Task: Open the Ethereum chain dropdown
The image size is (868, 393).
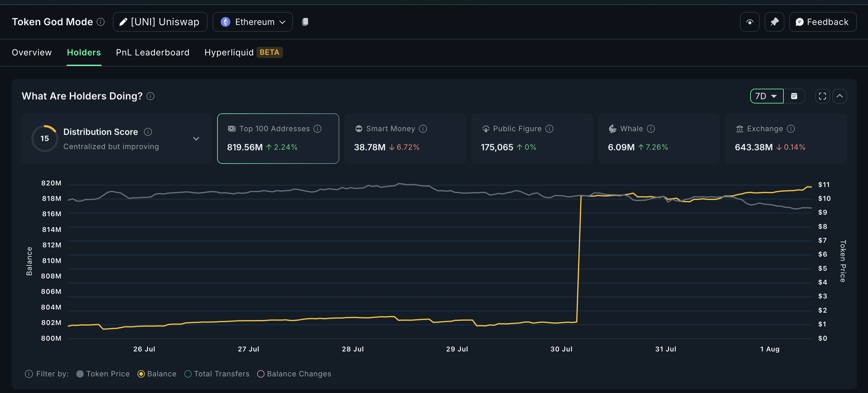Action: 253,22
